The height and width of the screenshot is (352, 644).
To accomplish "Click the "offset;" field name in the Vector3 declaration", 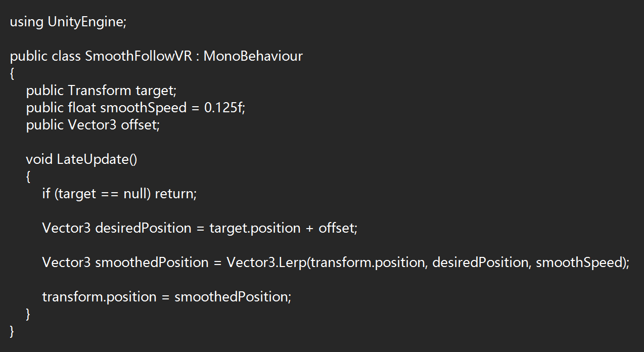I will [140, 125].
